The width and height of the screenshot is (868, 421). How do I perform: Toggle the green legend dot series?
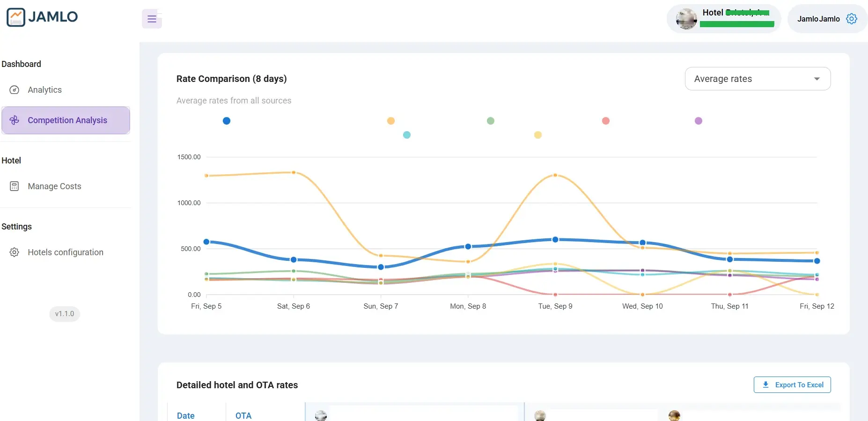pyautogui.click(x=491, y=121)
